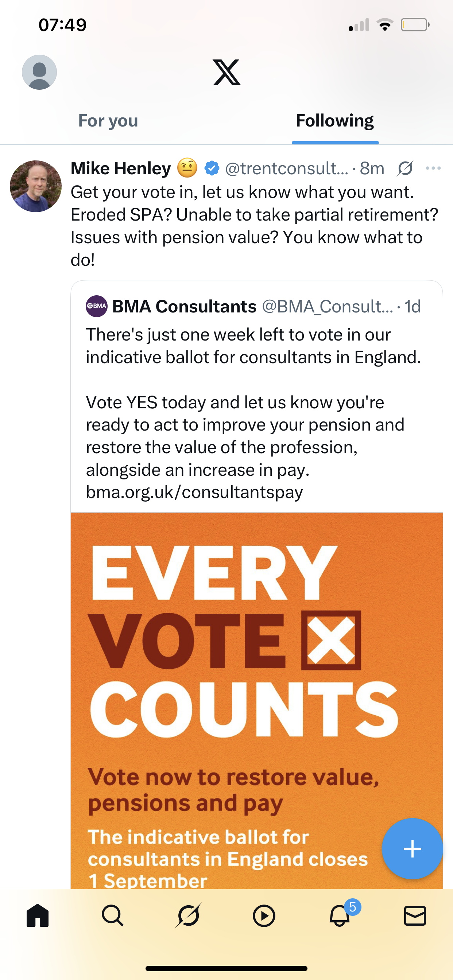Screen dimensions: 453x980
Task: Open the profile avatar menu
Action: pyautogui.click(x=39, y=72)
